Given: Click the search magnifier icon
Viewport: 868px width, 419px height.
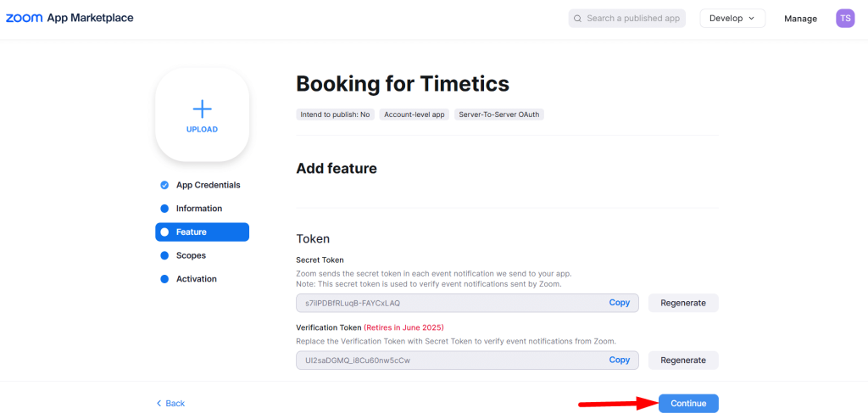Looking at the screenshot, I should pos(577,19).
